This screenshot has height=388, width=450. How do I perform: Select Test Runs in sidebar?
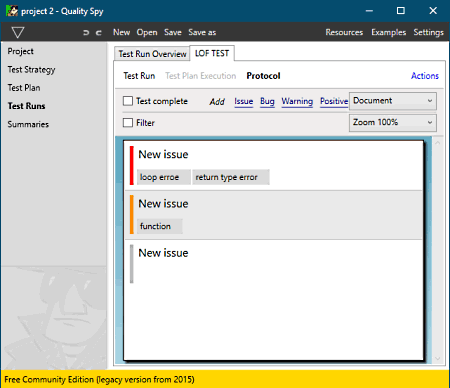coord(26,106)
